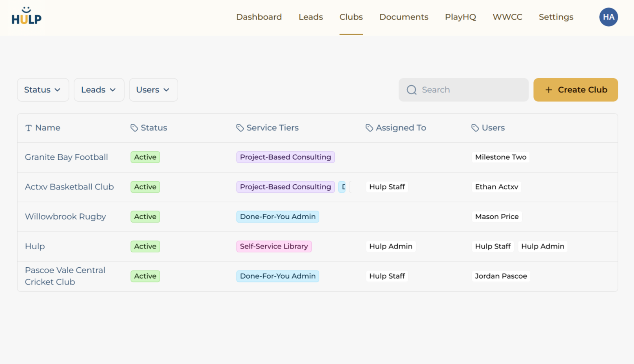
Task: Open the Leads filter dropdown
Action: [x=99, y=90]
